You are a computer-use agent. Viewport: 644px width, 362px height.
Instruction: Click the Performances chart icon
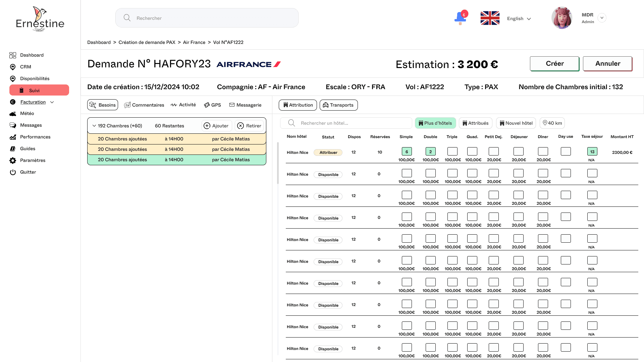coord(13,137)
